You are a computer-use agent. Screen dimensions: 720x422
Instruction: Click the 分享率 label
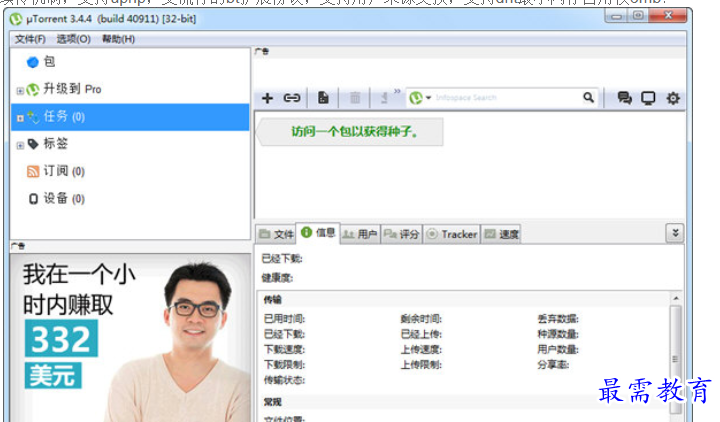tap(553, 365)
